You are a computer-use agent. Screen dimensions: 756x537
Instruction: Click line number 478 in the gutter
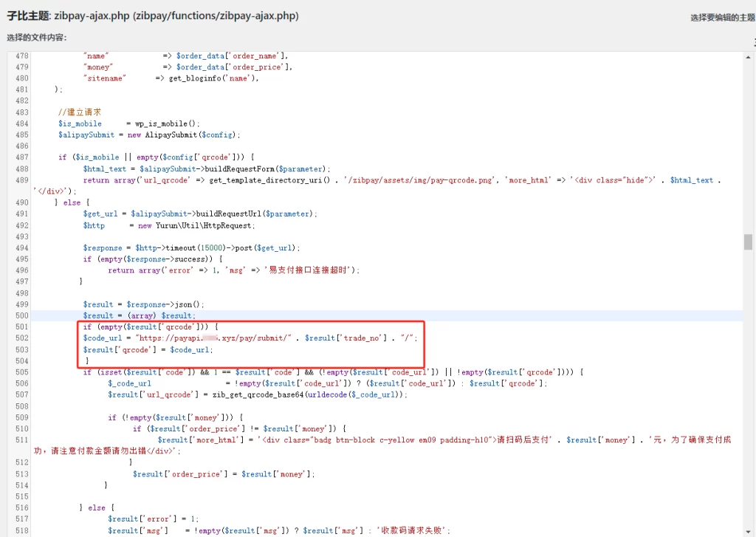[x=21, y=56]
